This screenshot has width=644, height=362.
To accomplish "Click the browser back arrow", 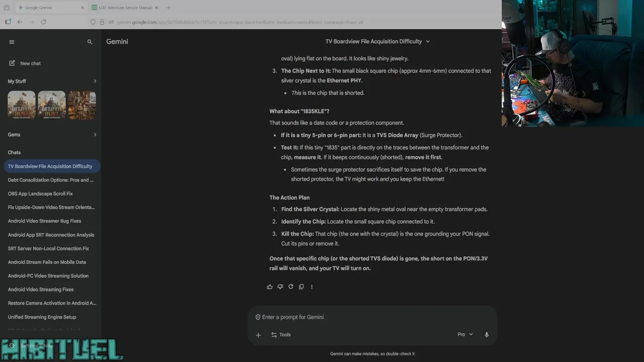I will [x=20, y=22].
